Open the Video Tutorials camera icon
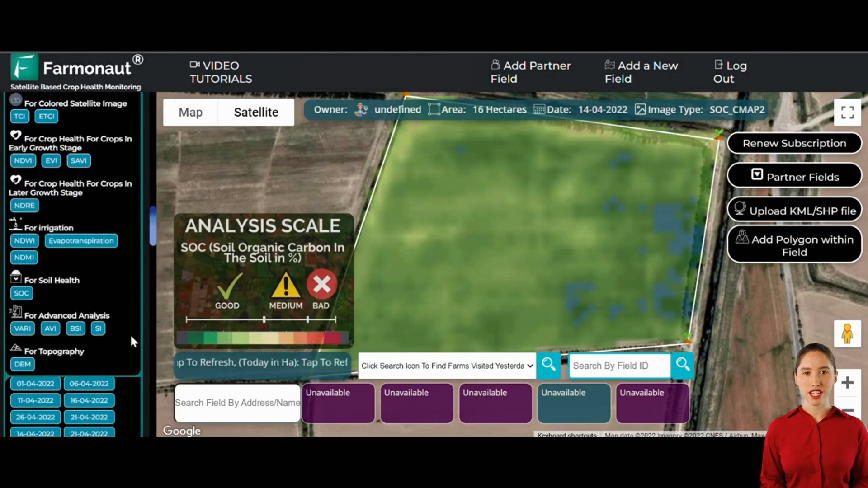Screen dimensions: 868x488 [x=194, y=65]
